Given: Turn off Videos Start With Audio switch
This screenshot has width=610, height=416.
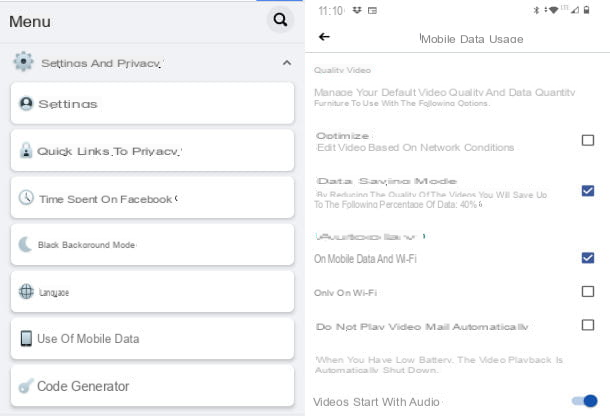Looking at the screenshot, I should [x=585, y=401].
